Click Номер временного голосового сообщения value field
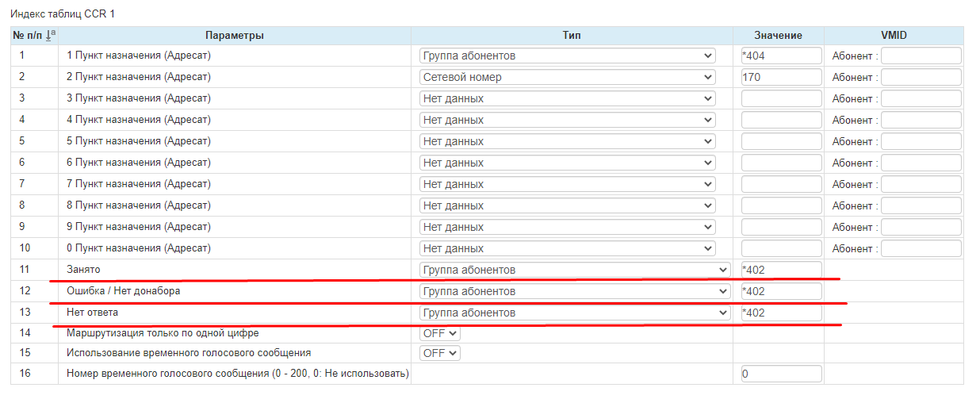This screenshot has width=980, height=403. point(780,374)
